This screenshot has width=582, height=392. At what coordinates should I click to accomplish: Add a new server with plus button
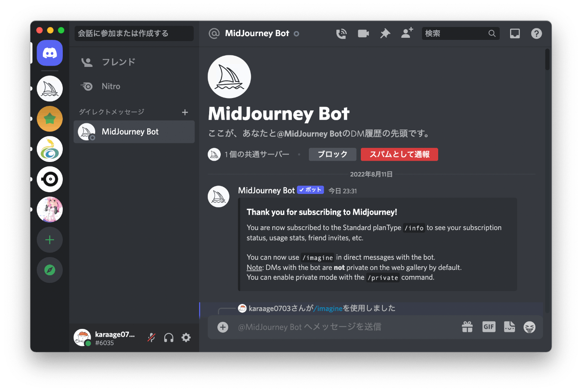[x=50, y=240]
